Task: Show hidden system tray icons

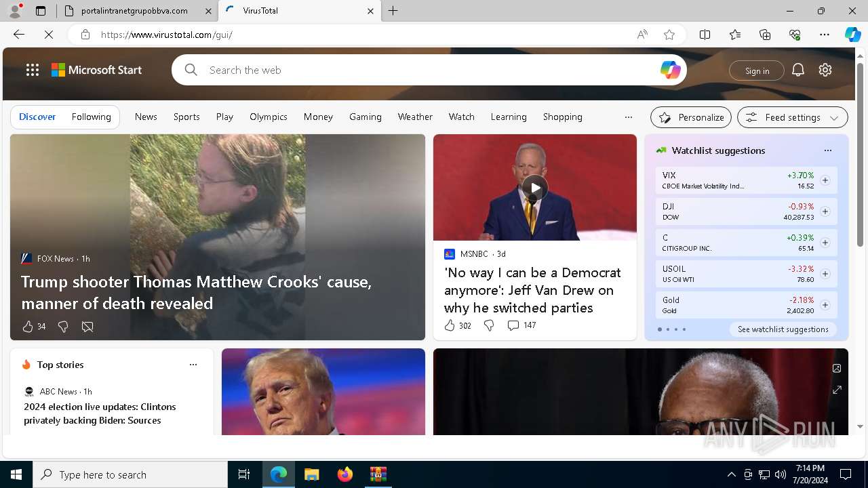Action: pos(731,474)
